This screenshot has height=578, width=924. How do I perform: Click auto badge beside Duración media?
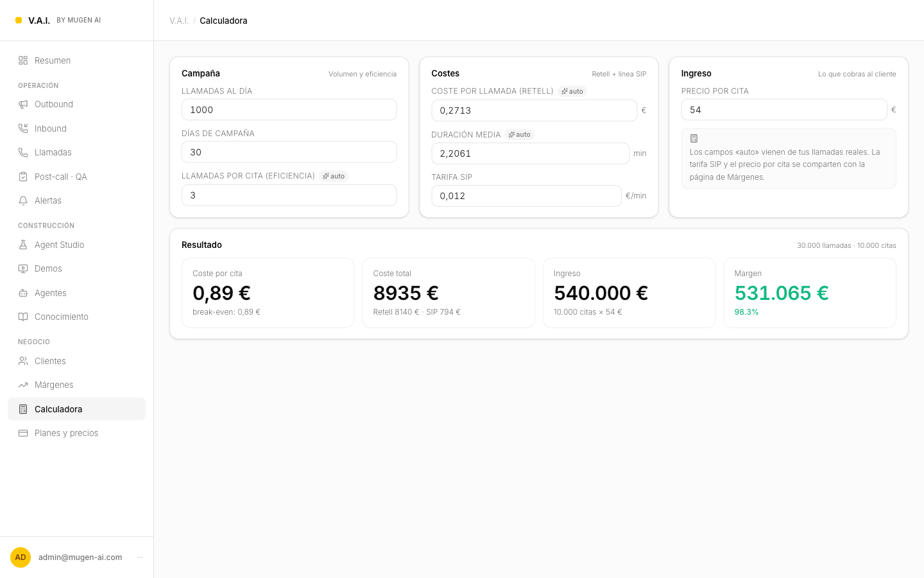(x=520, y=134)
